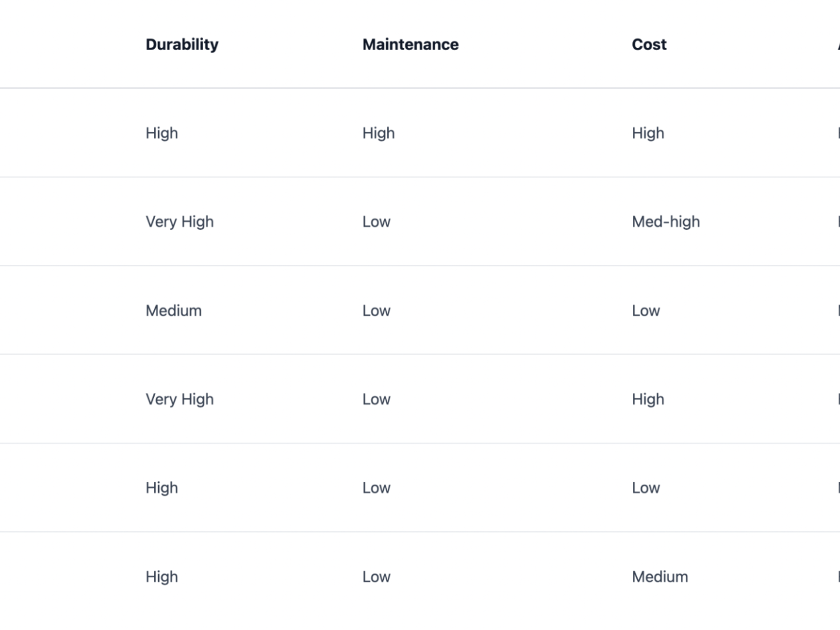Viewport: 840px width, 630px height.
Task: Click Very High durability in High cost row
Action: click(180, 399)
